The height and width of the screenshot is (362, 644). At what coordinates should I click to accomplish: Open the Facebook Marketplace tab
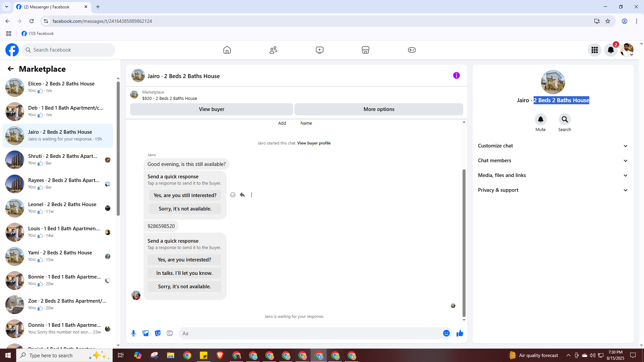(x=366, y=50)
